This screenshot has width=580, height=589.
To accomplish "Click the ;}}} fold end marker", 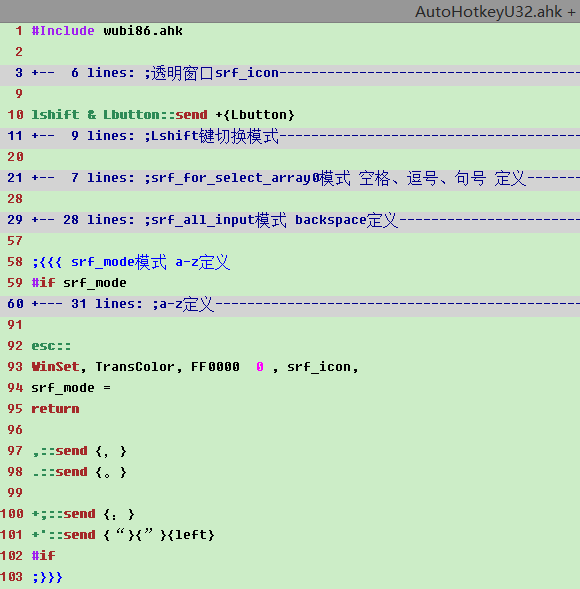I will click(47, 577).
